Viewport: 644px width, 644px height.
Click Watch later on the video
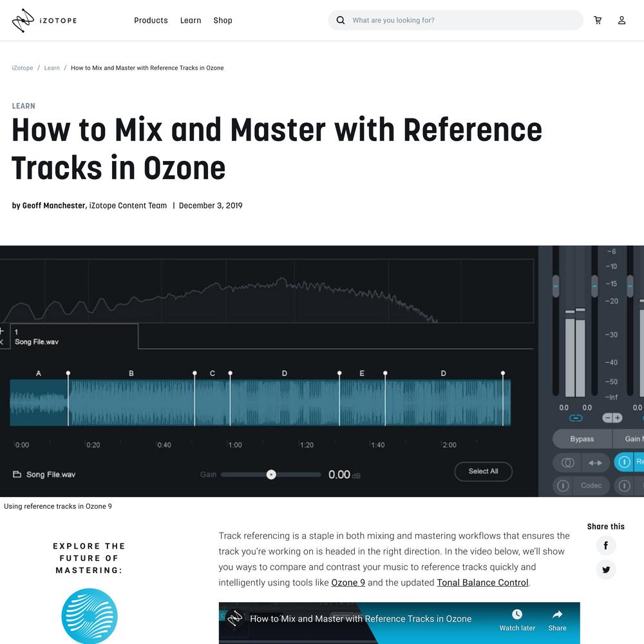point(517,620)
